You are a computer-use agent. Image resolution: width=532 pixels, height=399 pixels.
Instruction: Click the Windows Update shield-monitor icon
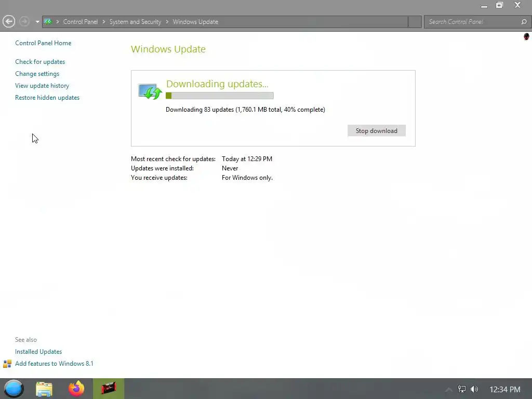(150, 91)
